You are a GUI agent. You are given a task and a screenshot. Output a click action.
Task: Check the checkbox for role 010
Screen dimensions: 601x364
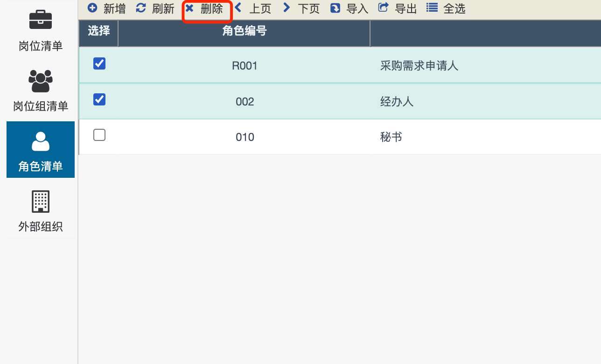[x=99, y=135]
